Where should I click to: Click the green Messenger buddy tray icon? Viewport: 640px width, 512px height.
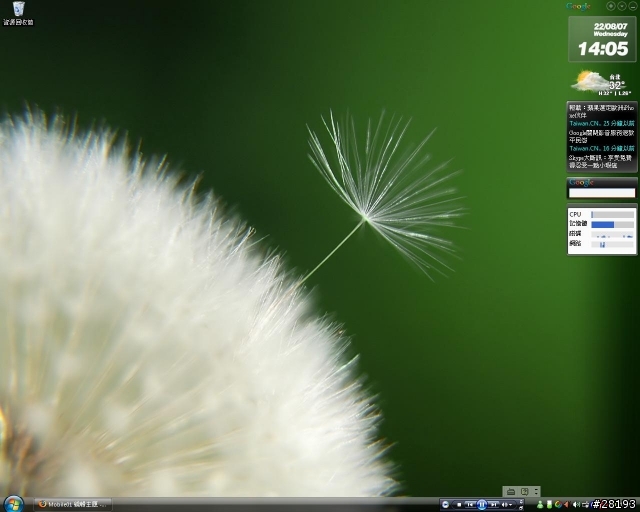tap(540, 505)
